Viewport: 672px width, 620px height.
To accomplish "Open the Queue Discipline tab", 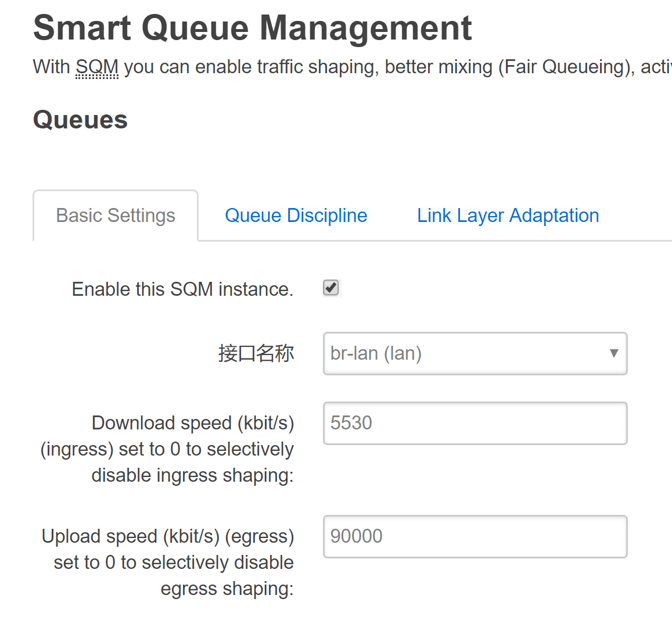I will (296, 216).
